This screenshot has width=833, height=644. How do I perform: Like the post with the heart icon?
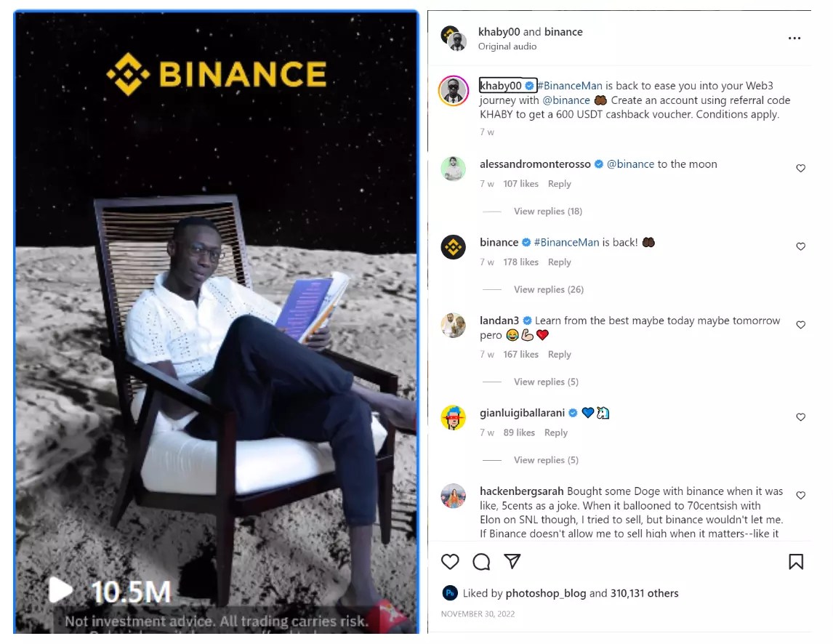coord(450,562)
